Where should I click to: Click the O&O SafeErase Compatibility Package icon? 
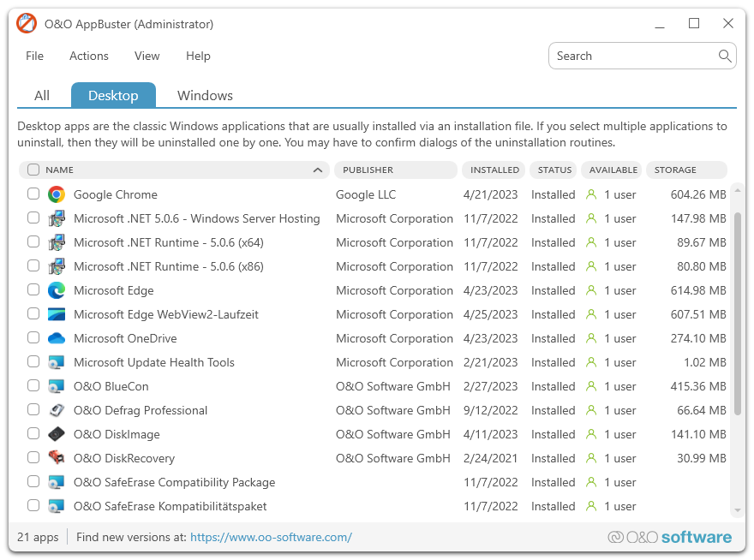coord(57,483)
